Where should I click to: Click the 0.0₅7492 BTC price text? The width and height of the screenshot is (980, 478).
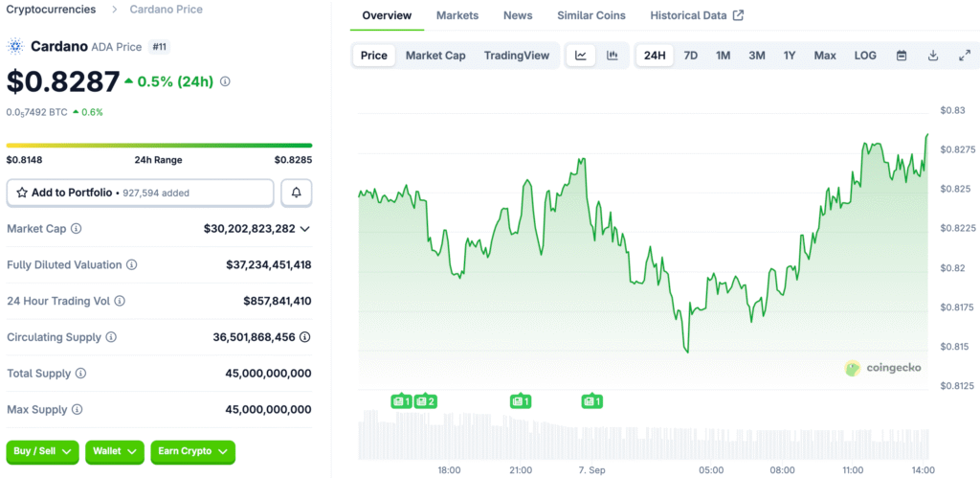(37, 113)
